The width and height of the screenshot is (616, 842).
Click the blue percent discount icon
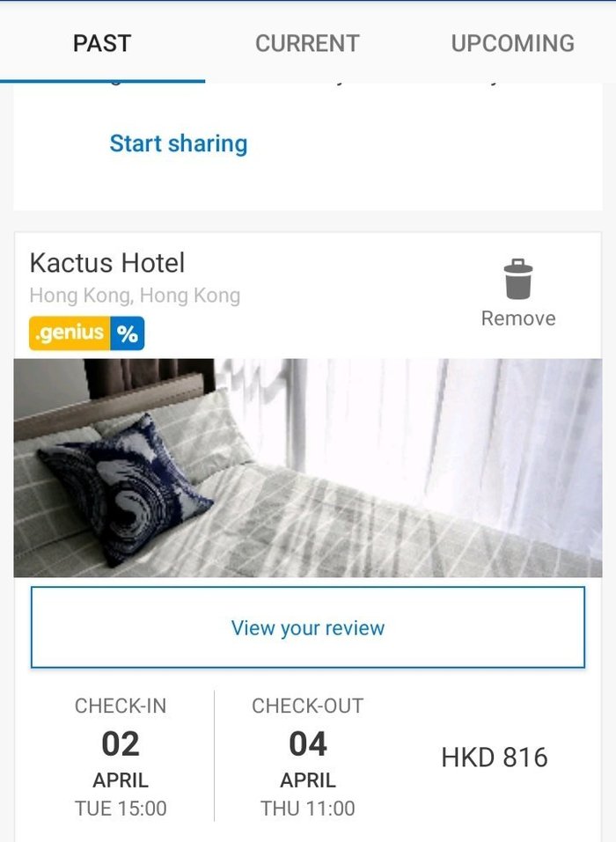coord(128,333)
